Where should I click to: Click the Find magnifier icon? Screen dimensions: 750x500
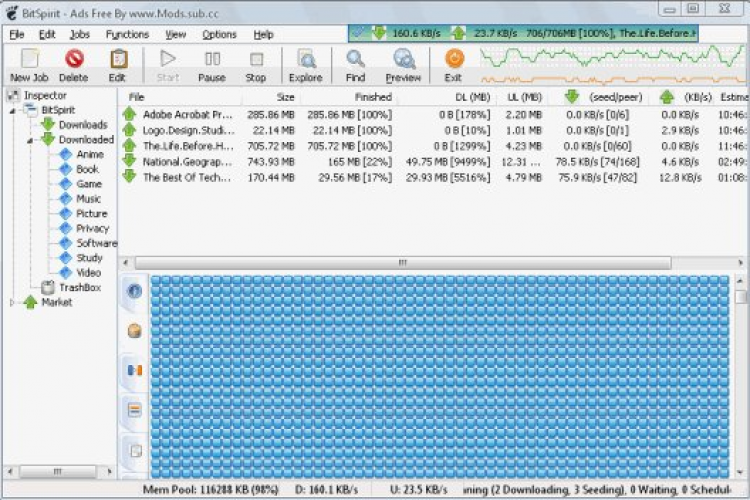point(355,59)
